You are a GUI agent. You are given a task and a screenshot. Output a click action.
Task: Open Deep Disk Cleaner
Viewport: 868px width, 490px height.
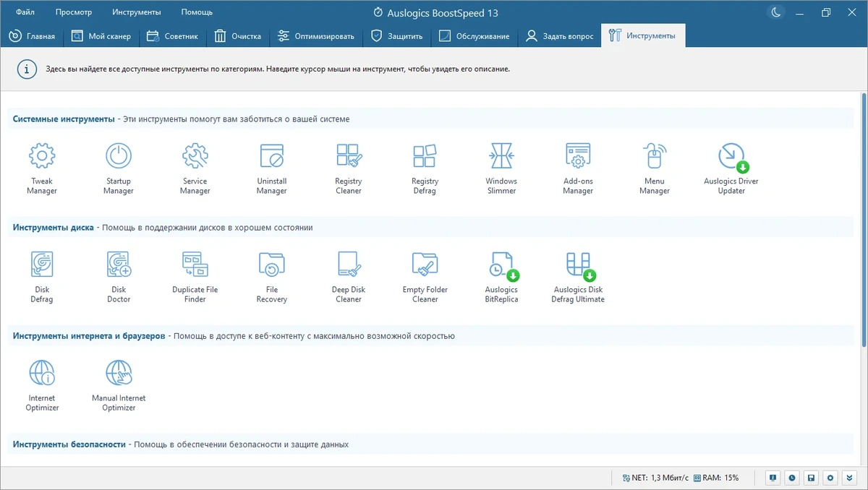coord(349,278)
